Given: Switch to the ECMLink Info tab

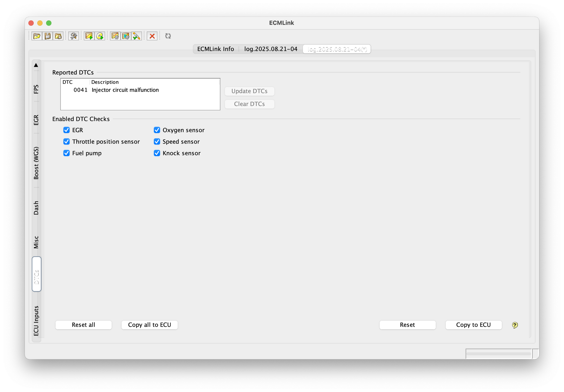Looking at the screenshot, I should coord(216,49).
